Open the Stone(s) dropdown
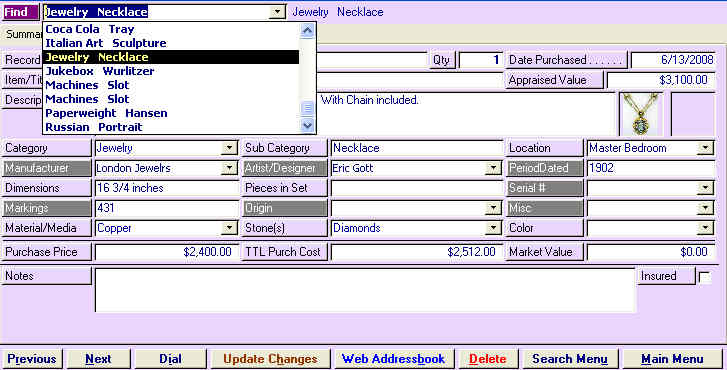The image size is (727, 370). point(493,228)
